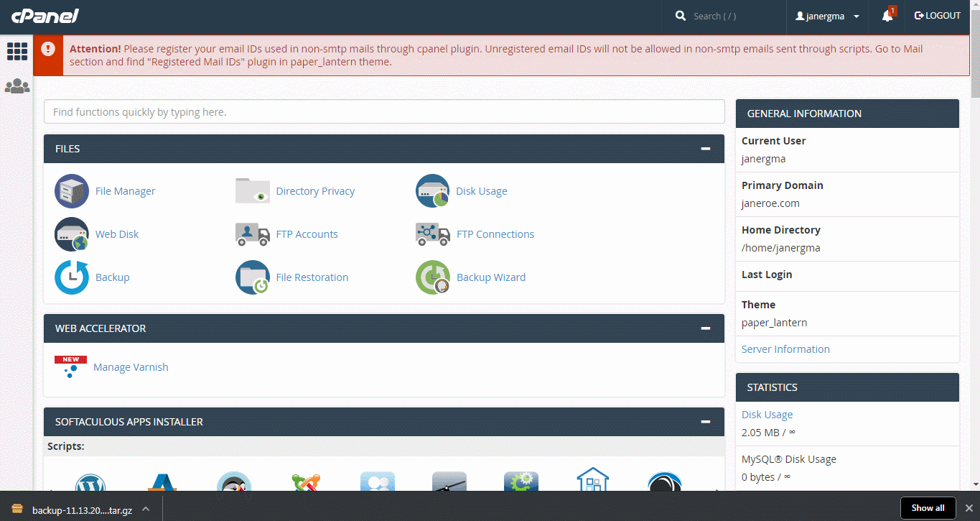Open Directory Privacy folder icon
The image size is (980, 521).
pos(253,191)
